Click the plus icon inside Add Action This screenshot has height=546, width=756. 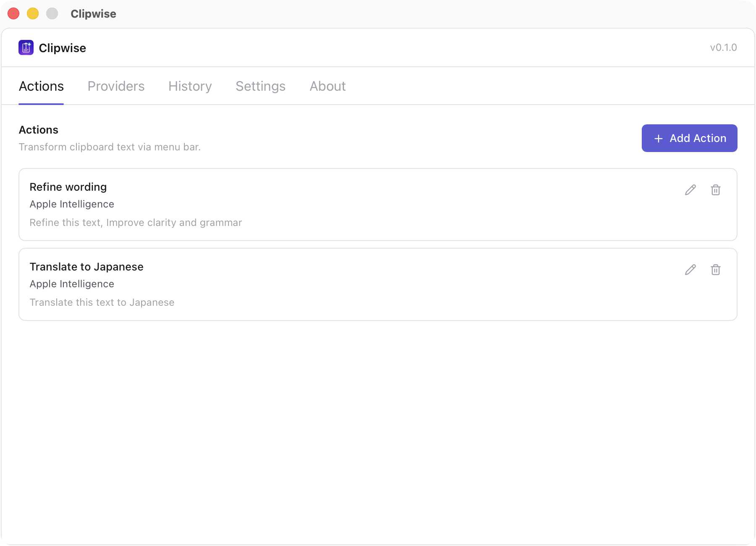pos(658,138)
